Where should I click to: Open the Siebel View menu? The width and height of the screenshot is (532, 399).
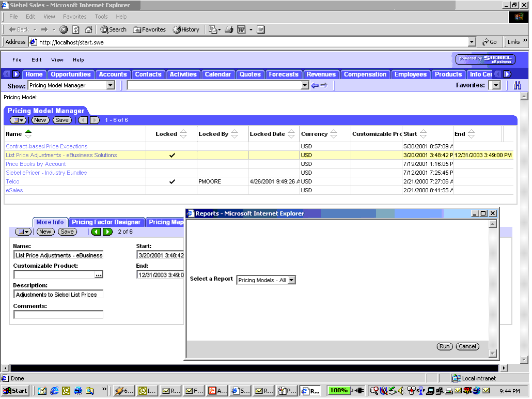[57, 60]
